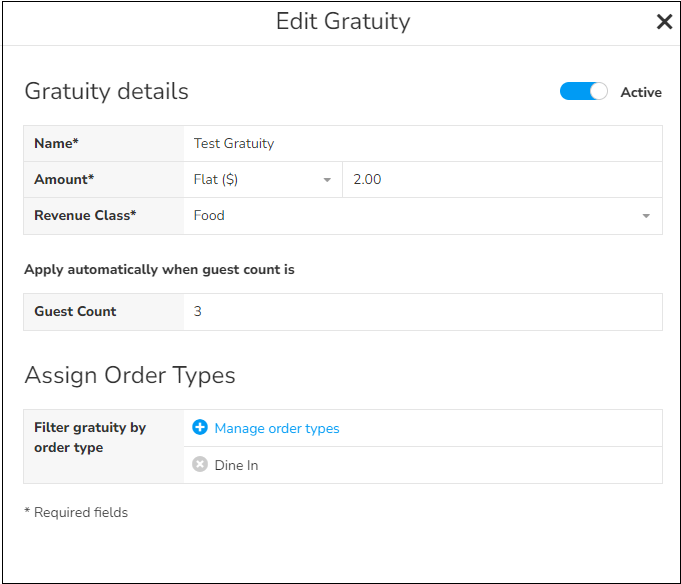
Task: Click the Revenue Class dropdown arrow icon
Action: [x=646, y=216]
